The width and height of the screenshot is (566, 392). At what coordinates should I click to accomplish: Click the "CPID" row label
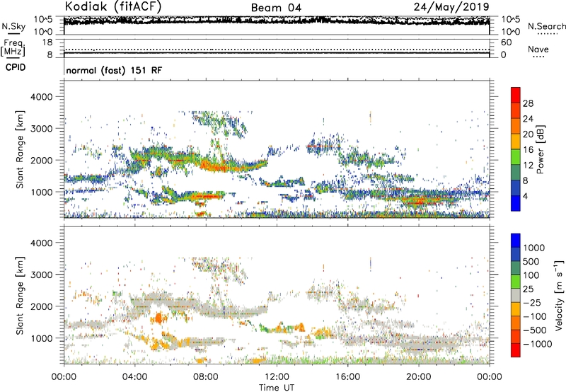click(16, 67)
